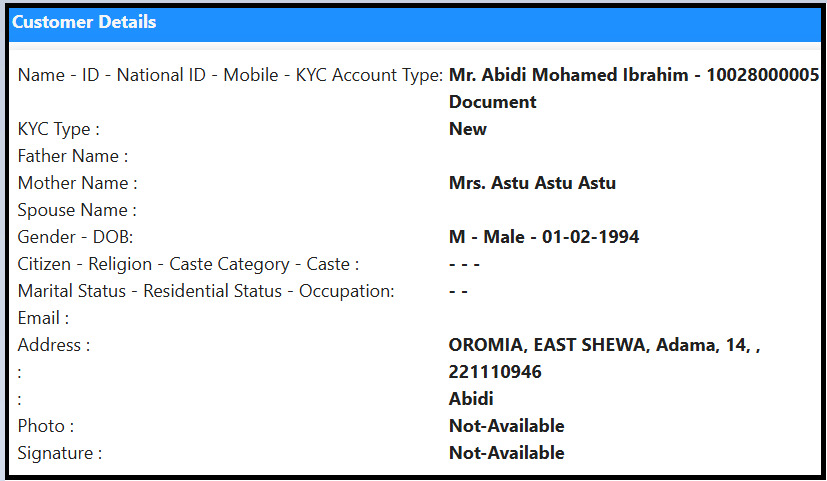Click the Photo label

46,426
